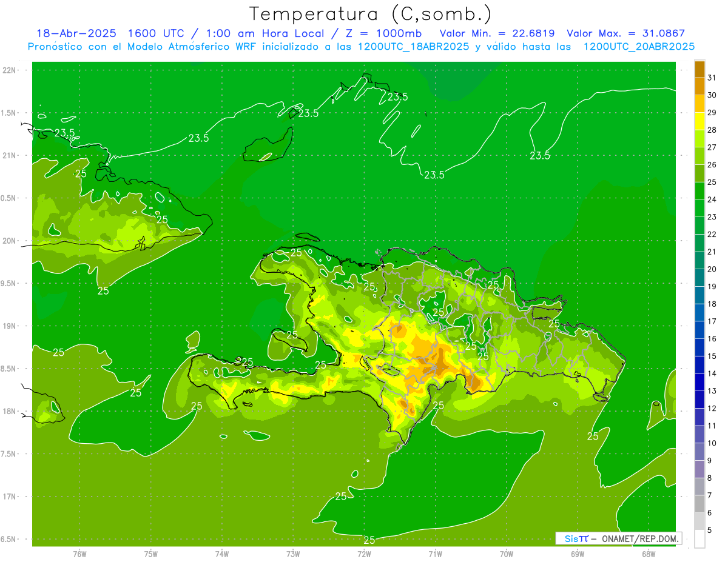728x562 pixels.
Task: Select the valid-until time "1200UTC_20ABR2025"
Action: pyautogui.click(x=639, y=47)
